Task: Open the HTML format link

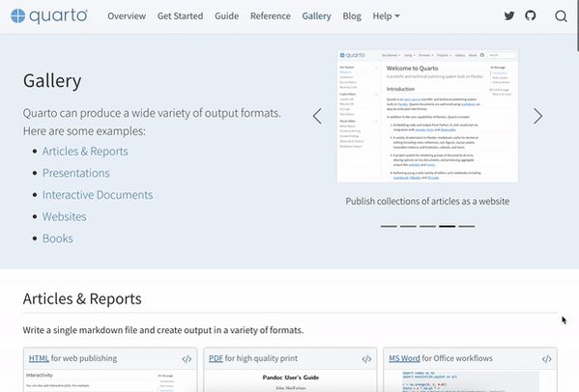Action: pos(39,358)
